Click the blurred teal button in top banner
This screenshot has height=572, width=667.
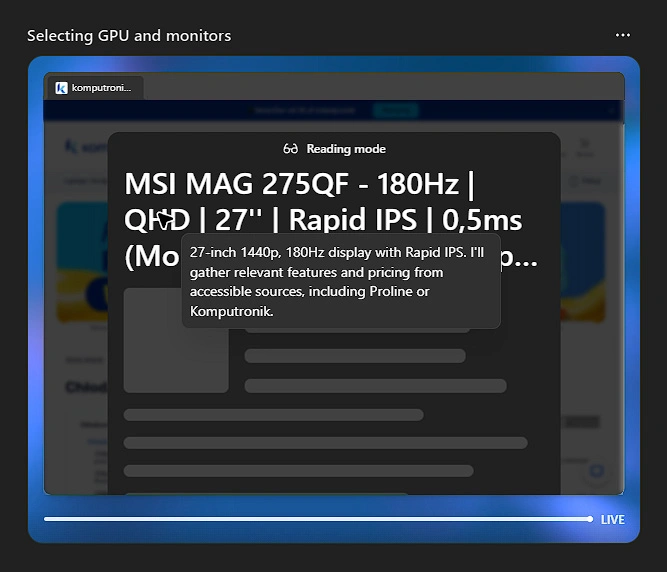396,111
